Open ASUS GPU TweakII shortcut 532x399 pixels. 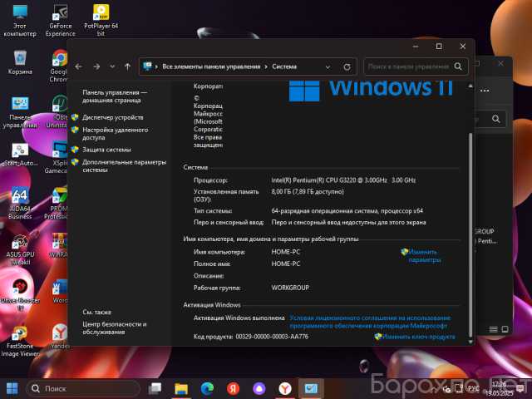[x=20, y=249]
